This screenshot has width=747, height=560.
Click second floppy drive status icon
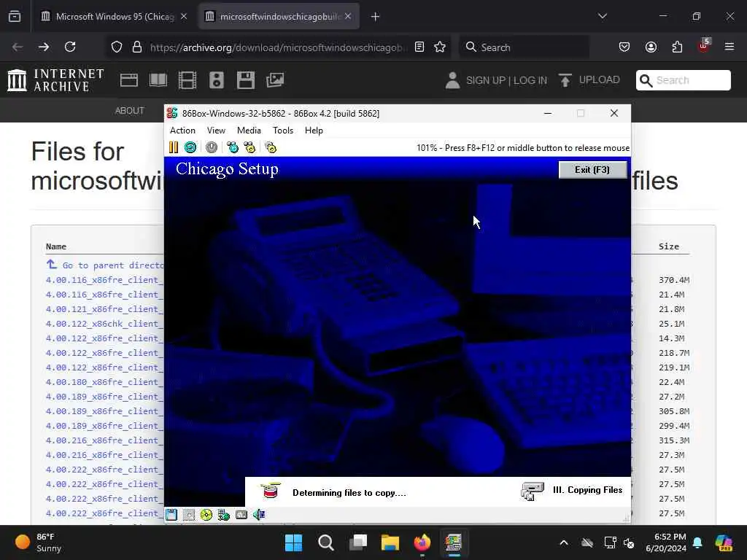coord(189,515)
